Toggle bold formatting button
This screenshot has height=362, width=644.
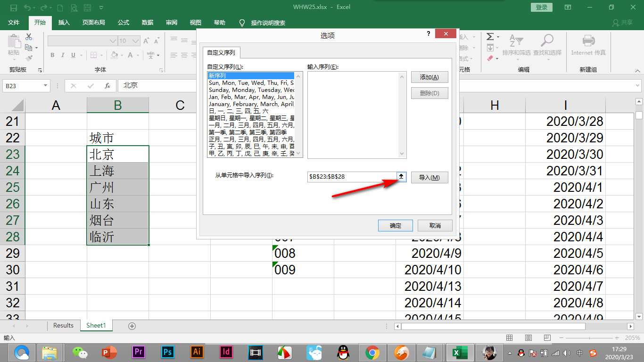(52, 55)
